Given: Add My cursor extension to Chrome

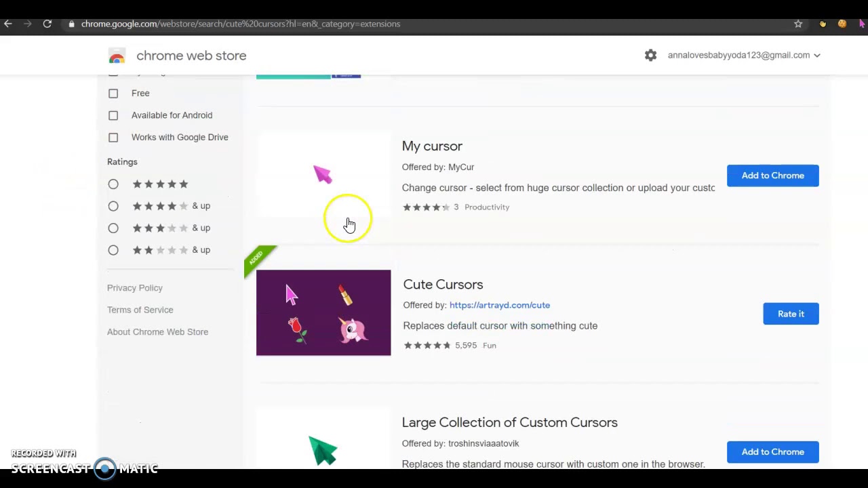Looking at the screenshot, I should pyautogui.click(x=772, y=176).
